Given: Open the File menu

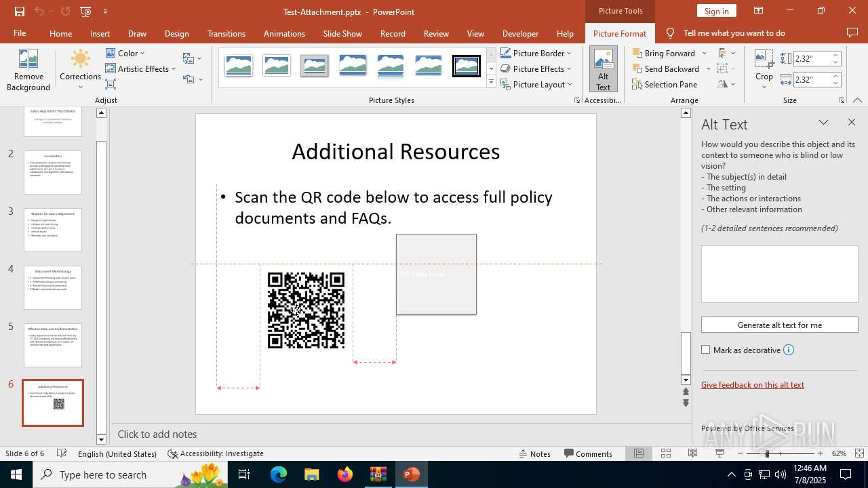Looking at the screenshot, I should click(x=20, y=33).
